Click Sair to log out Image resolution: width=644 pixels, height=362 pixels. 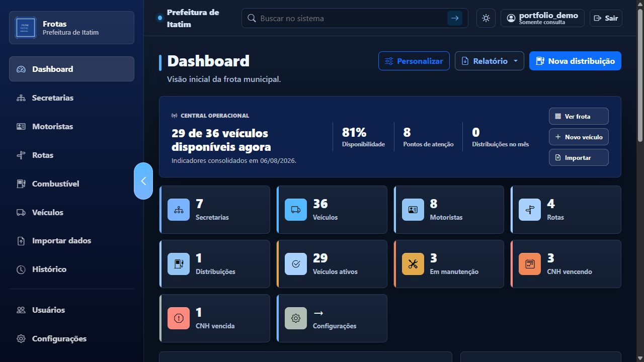pyautogui.click(x=606, y=18)
